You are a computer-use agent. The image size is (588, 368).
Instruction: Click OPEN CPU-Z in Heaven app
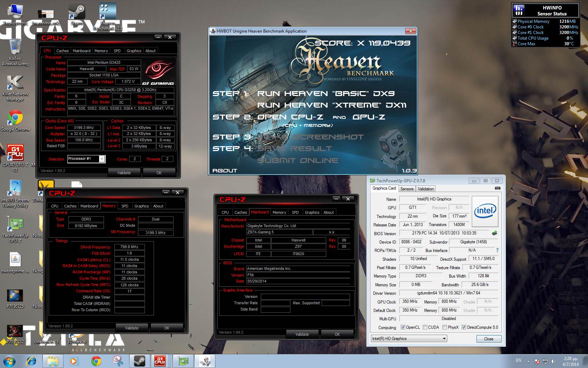(x=290, y=117)
